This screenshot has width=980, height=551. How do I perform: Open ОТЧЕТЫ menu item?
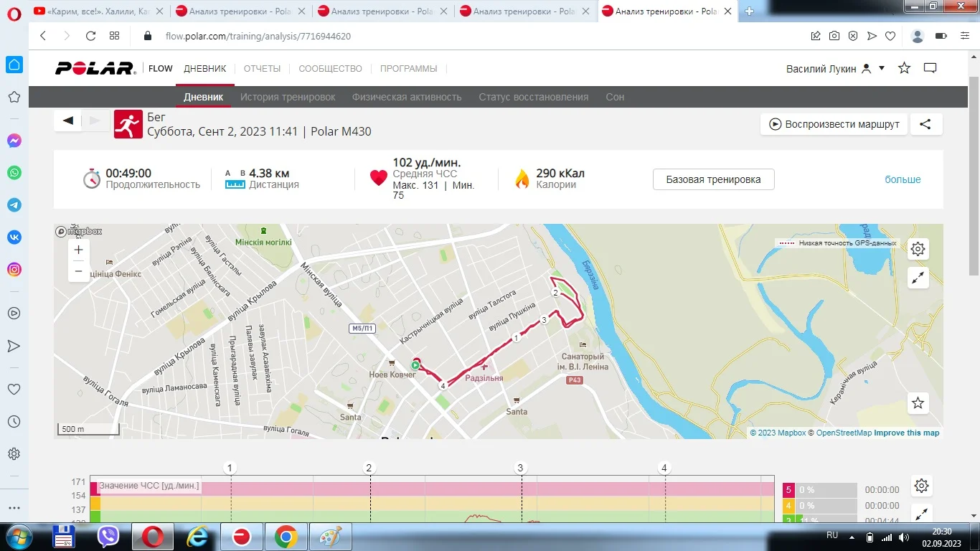(x=262, y=69)
